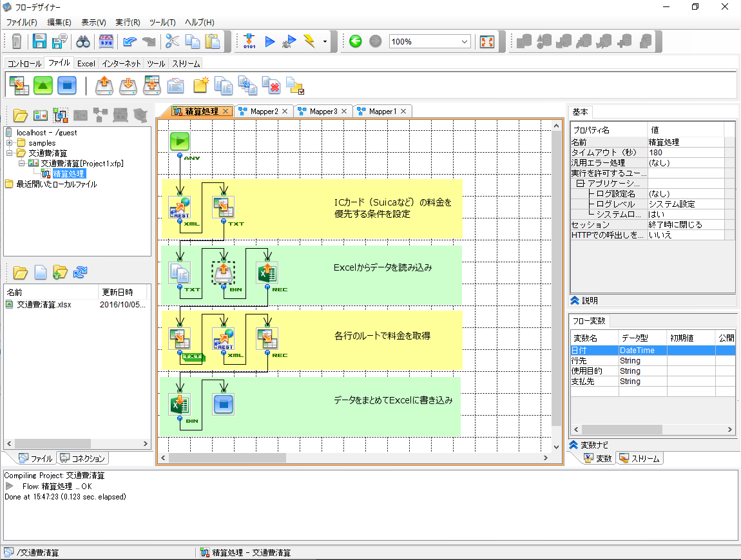Select 交通費清算.xlsx in the file list
The image size is (741, 560).
tap(44, 305)
